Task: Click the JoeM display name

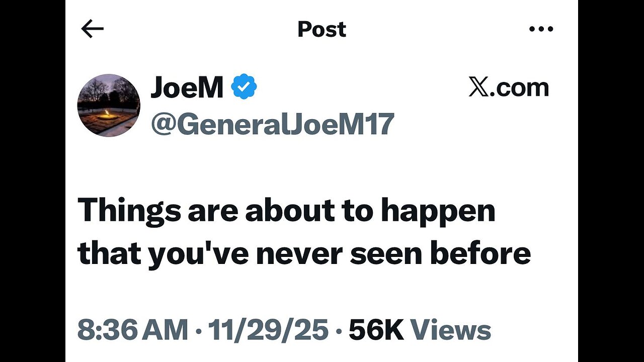Action: tap(187, 87)
